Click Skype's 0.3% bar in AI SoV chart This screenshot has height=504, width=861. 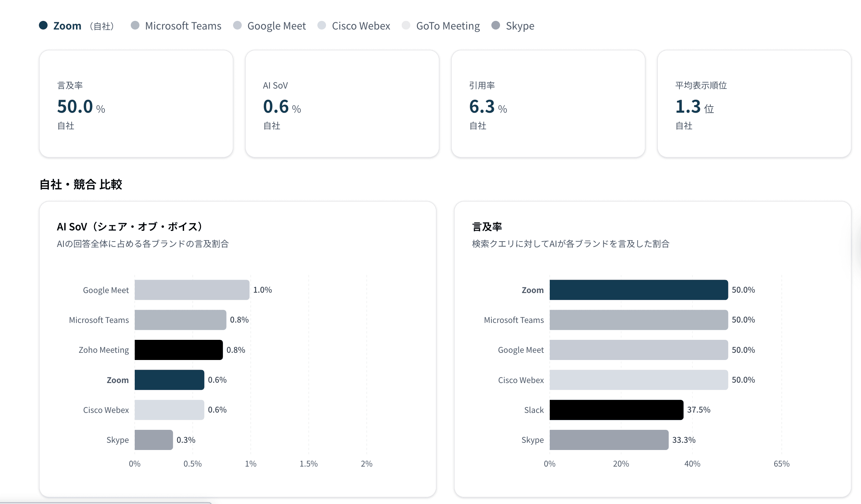click(x=153, y=440)
